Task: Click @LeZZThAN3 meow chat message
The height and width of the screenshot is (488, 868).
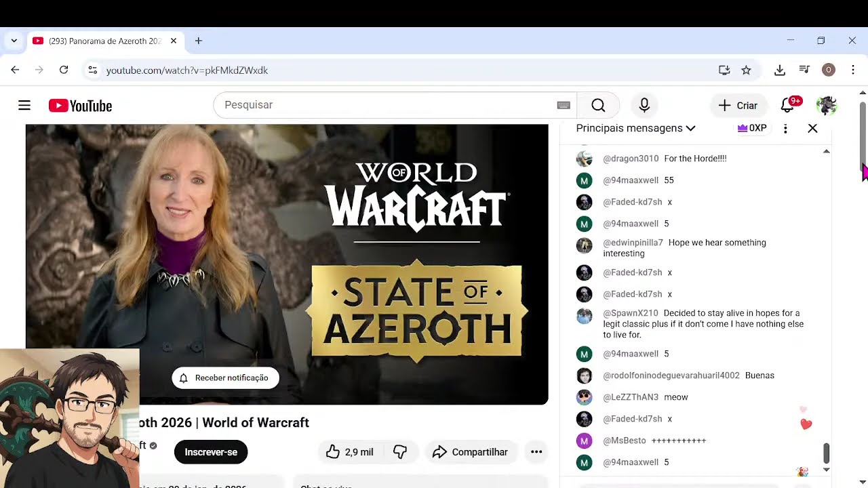Action: (x=676, y=397)
